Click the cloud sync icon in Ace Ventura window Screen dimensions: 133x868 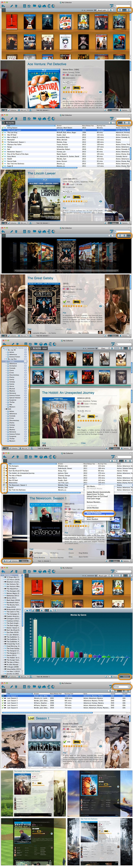45,6
